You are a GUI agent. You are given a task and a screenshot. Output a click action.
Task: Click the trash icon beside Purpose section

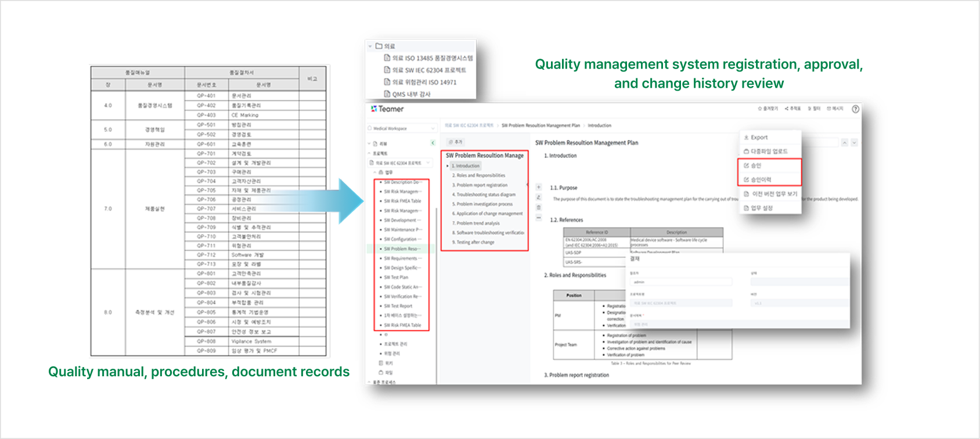[x=538, y=207]
